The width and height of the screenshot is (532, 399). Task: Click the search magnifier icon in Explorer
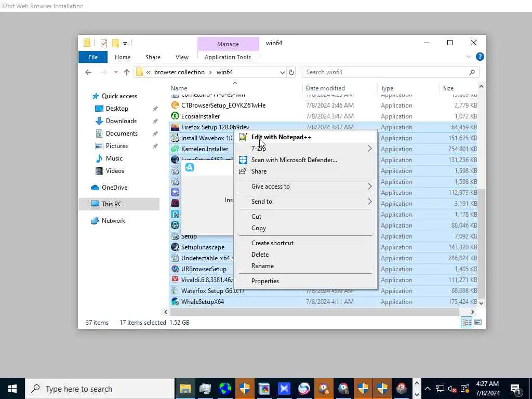472,72
